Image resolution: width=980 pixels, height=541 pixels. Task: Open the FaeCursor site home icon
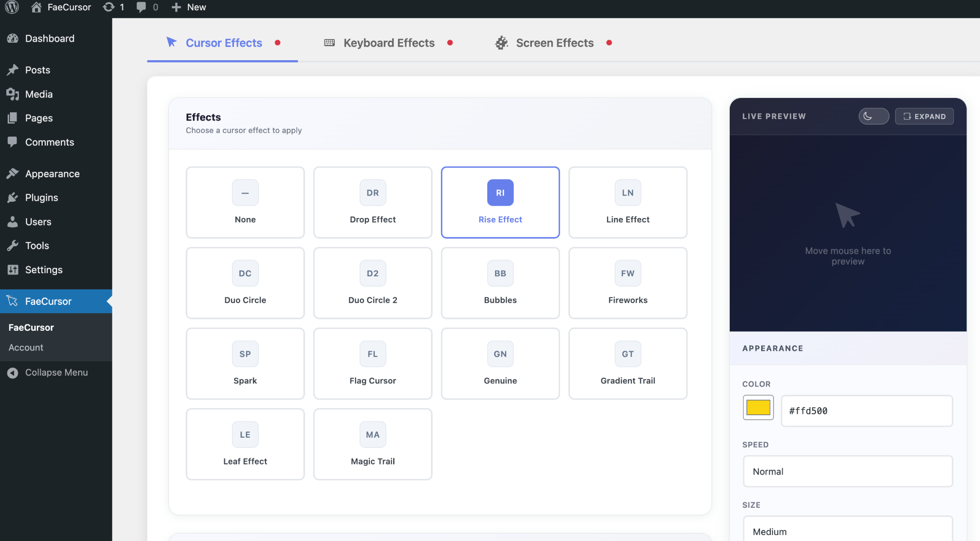coord(36,7)
